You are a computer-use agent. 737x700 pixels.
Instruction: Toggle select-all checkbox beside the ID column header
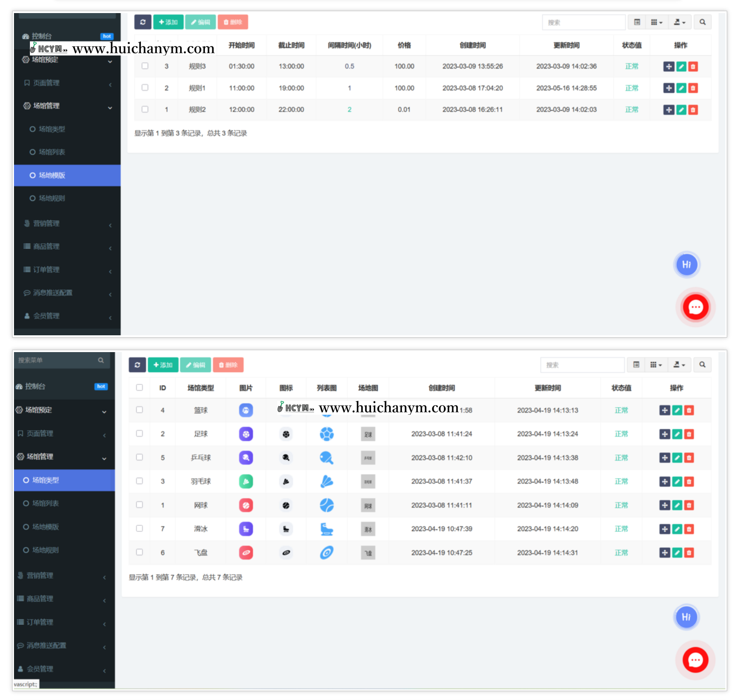point(140,388)
